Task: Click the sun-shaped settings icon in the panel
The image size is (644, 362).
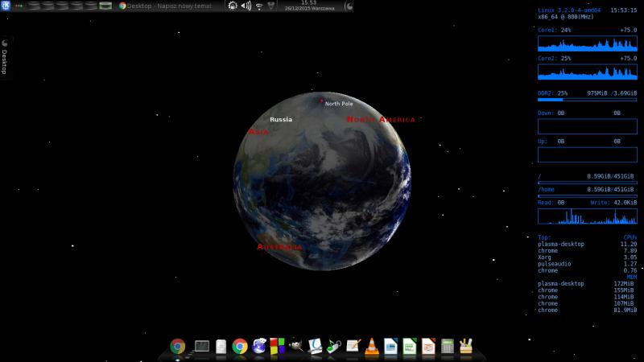Action: (233, 6)
